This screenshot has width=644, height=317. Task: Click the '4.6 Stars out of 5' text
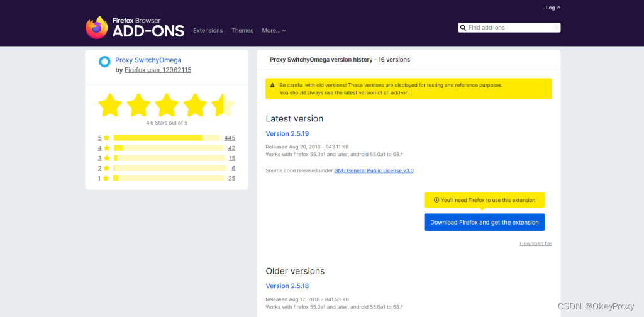[x=167, y=123]
